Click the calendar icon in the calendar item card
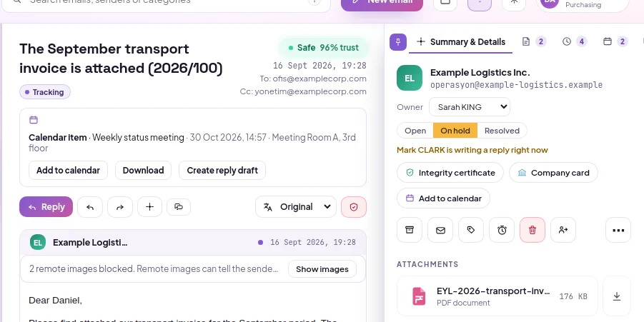 coord(34,120)
